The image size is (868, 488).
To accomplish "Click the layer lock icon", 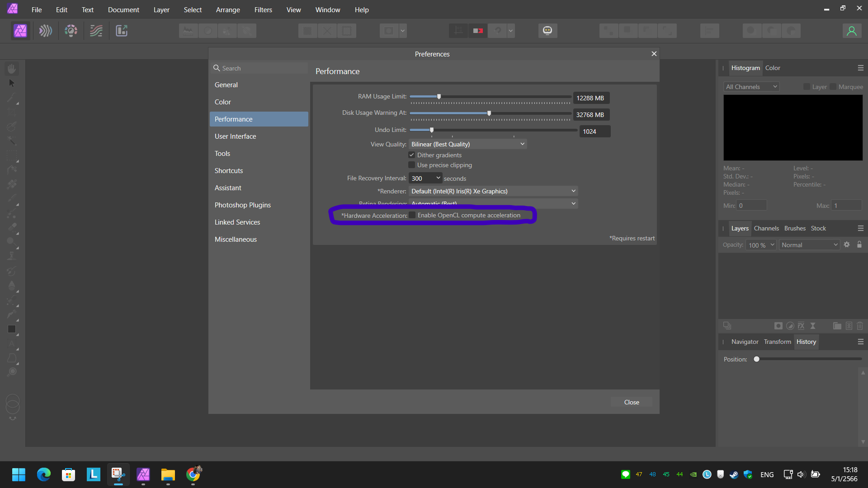I will click(859, 244).
